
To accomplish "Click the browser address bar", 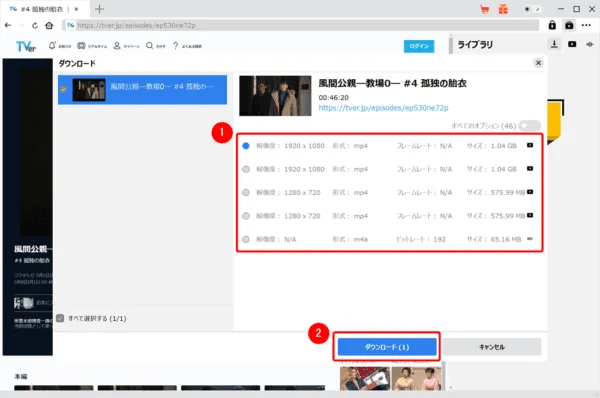I will point(300,25).
